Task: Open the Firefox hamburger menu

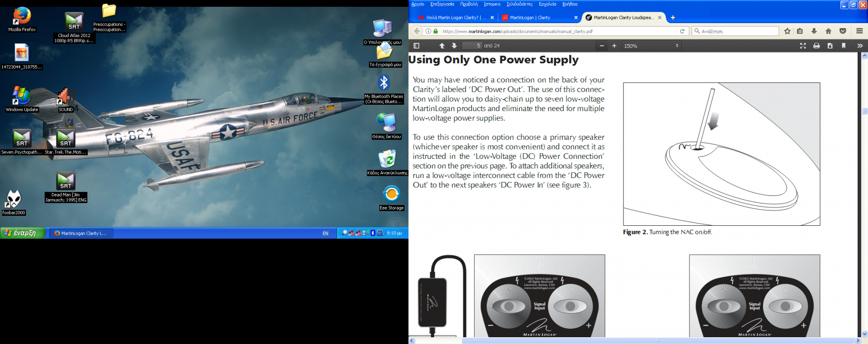Action: click(859, 31)
